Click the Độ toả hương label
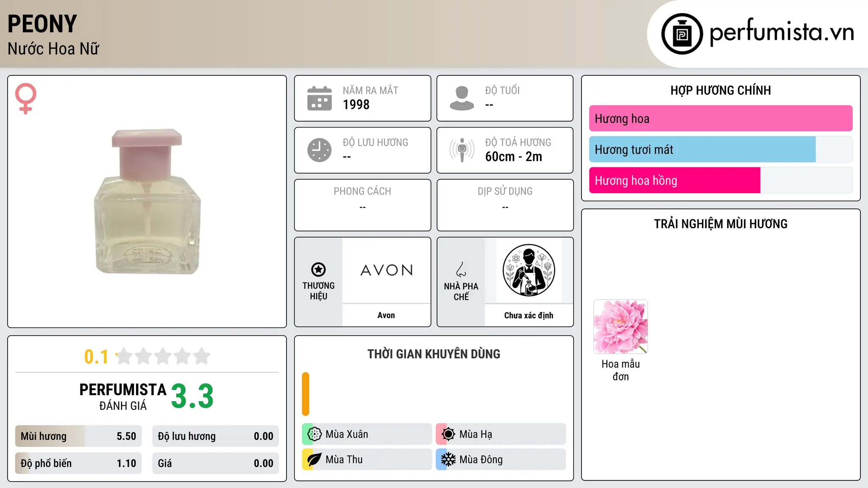The image size is (868, 488). [518, 142]
